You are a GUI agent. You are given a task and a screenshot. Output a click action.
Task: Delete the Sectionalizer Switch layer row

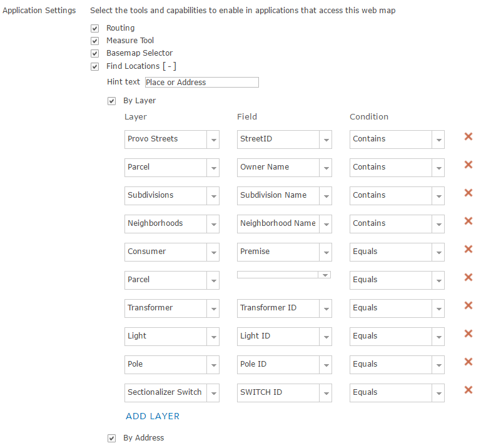pyautogui.click(x=468, y=390)
